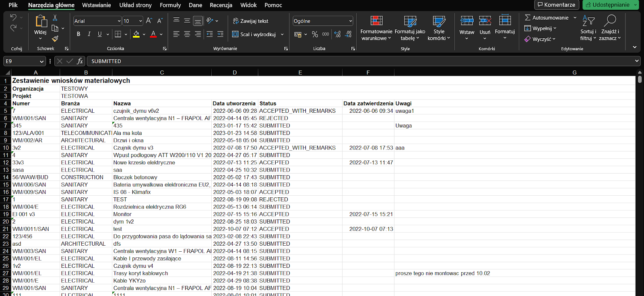
Task: Apply percent style format
Action: coord(315,35)
